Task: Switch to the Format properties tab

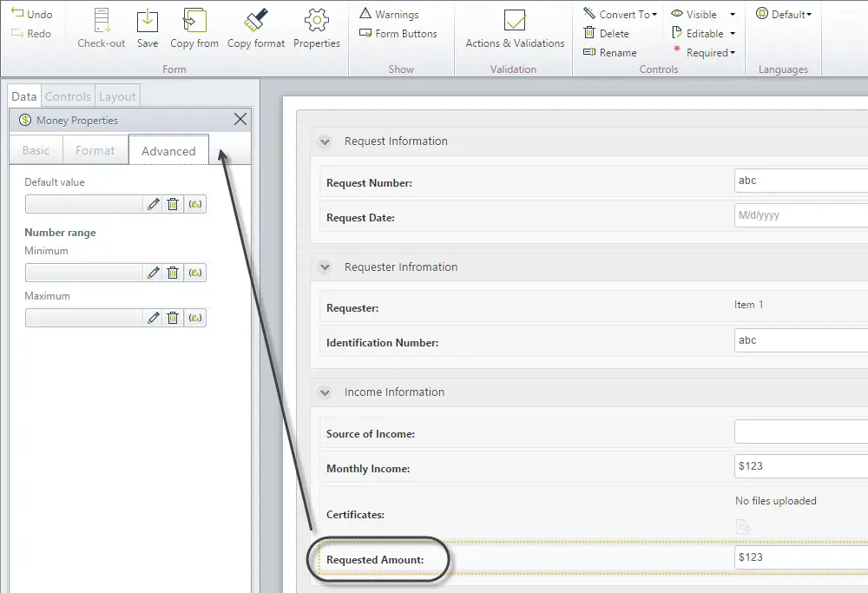Action: [95, 150]
